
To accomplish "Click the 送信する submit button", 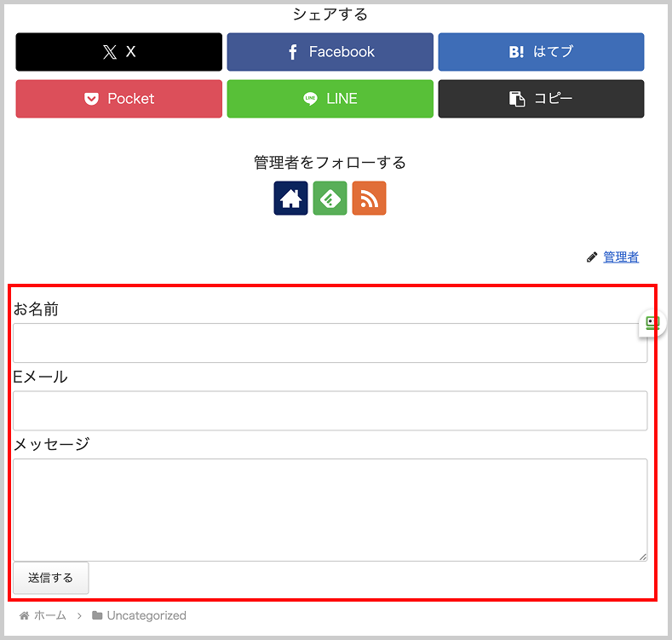I will point(51,578).
